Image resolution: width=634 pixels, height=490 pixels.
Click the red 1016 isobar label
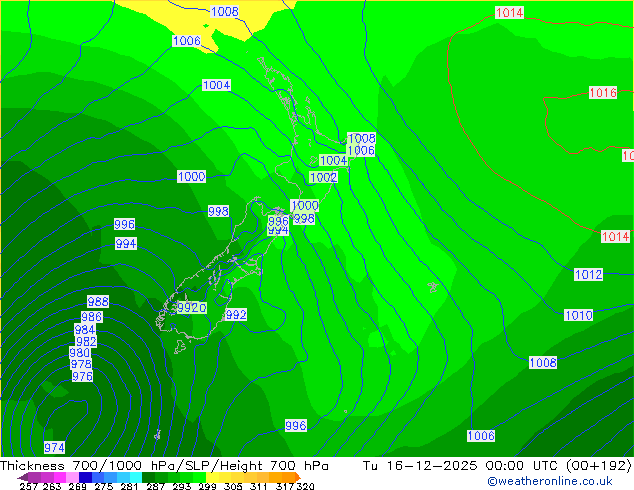(603, 93)
